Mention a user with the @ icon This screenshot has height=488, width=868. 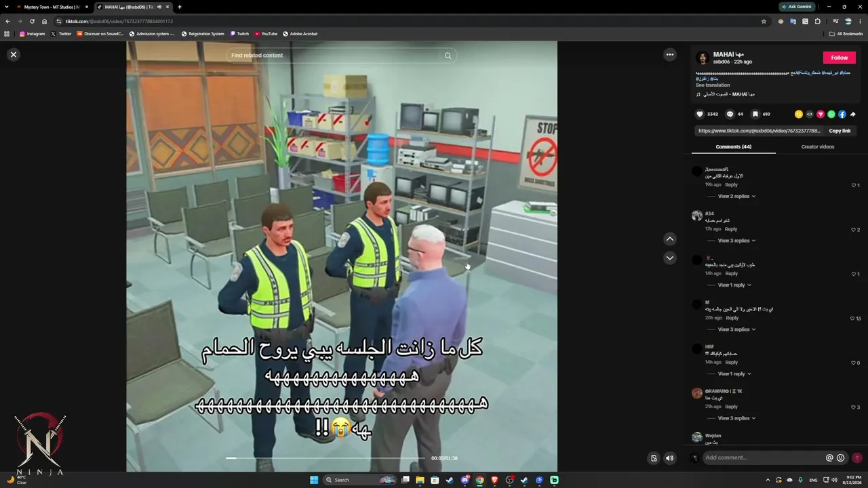pos(829,458)
